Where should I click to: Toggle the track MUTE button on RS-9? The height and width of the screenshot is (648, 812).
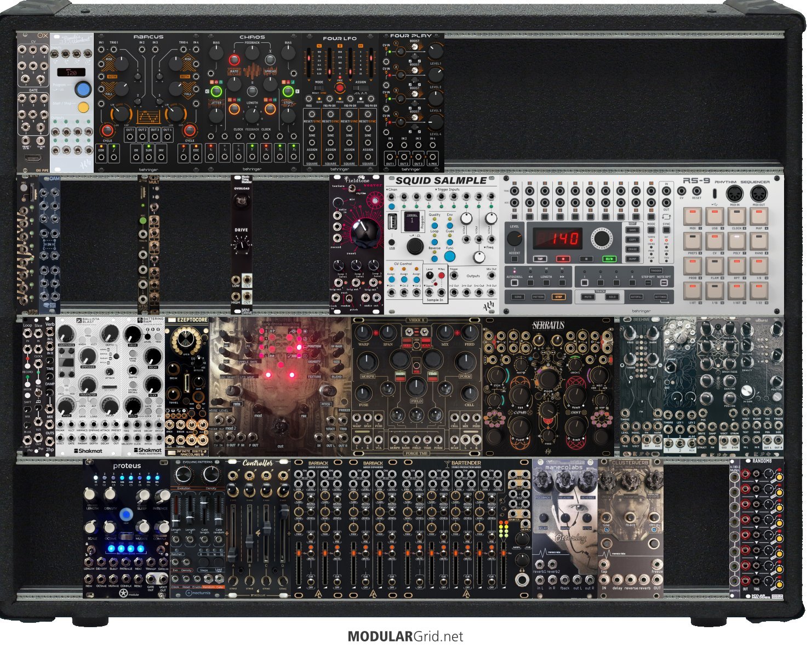click(588, 297)
